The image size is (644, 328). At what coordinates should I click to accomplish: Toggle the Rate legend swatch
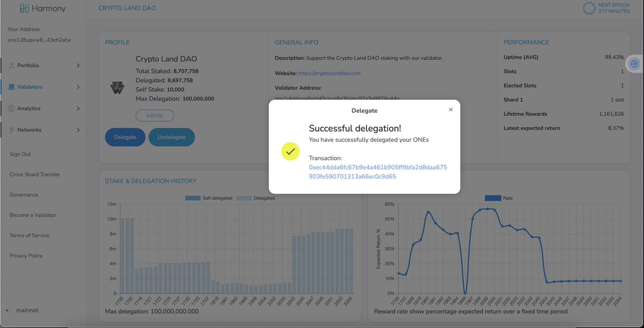493,198
